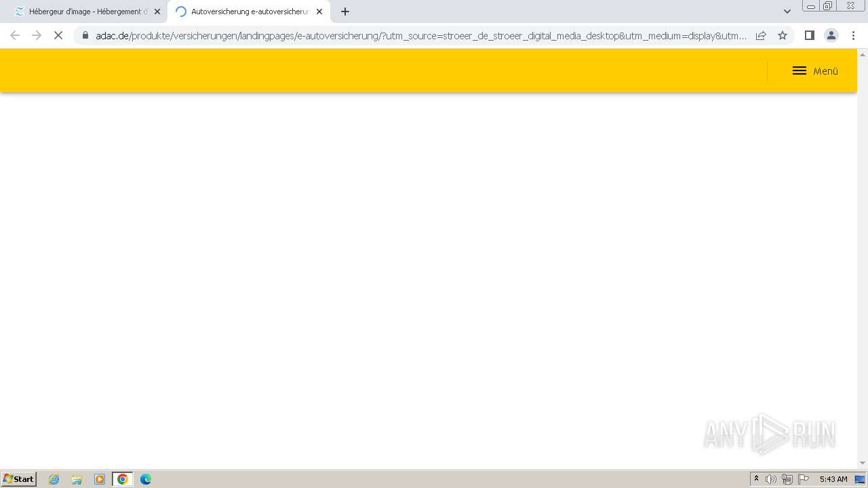Bookmark this tab with star icon

(783, 35)
